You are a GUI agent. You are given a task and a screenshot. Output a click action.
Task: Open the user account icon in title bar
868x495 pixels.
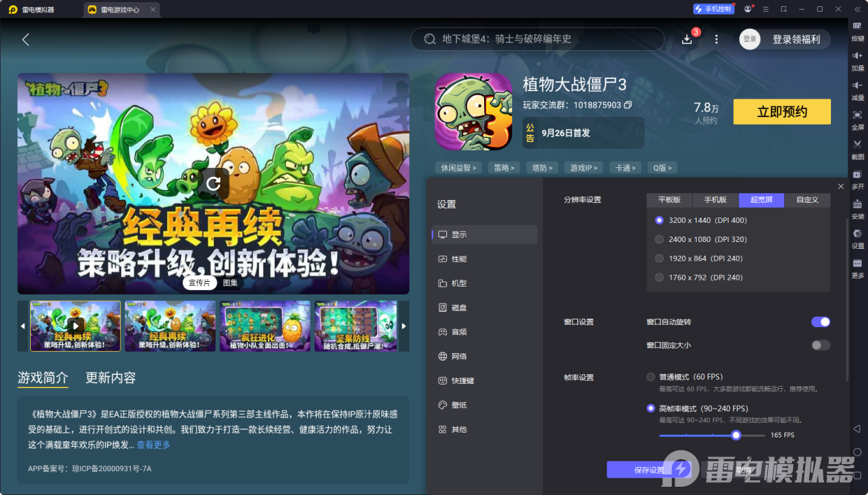coord(747,9)
